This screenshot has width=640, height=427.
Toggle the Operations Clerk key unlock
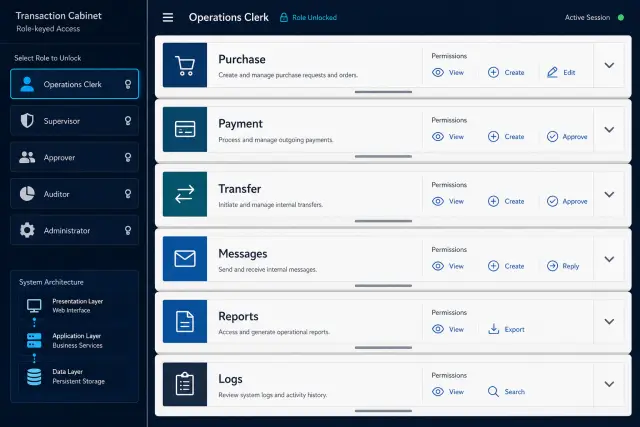click(x=128, y=84)
